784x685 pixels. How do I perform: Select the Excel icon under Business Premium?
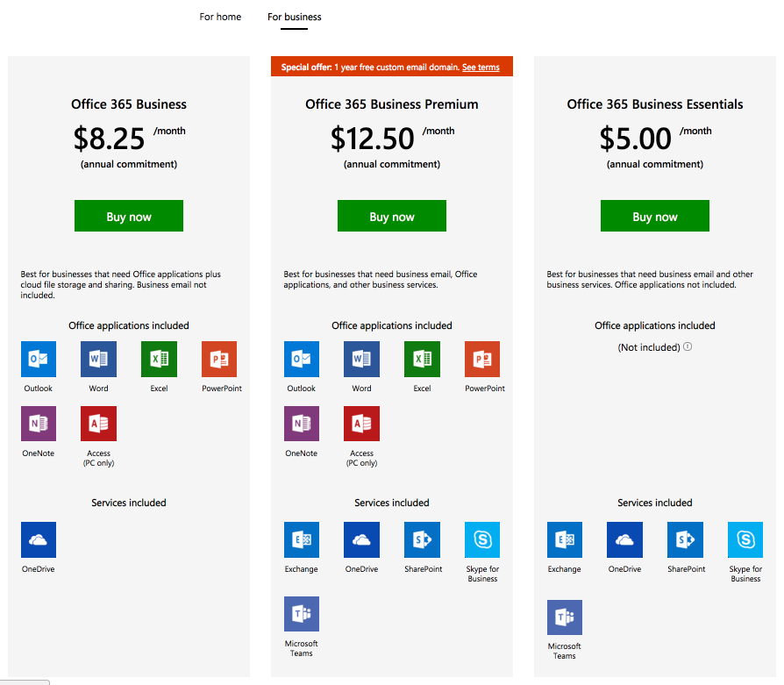click(422, 358)
